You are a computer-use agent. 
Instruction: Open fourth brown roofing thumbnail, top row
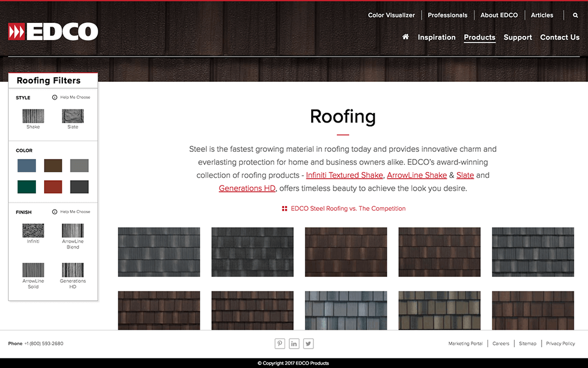click(439, 252)
